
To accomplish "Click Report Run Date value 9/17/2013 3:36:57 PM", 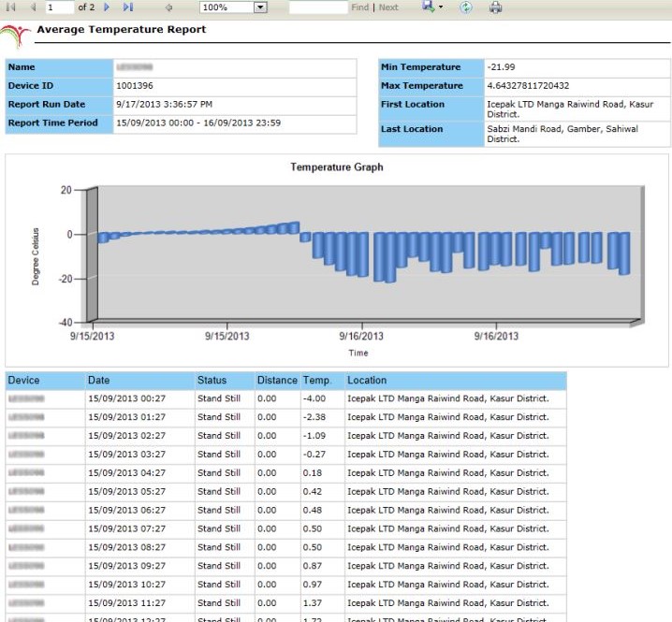I will tap(164, 104).
